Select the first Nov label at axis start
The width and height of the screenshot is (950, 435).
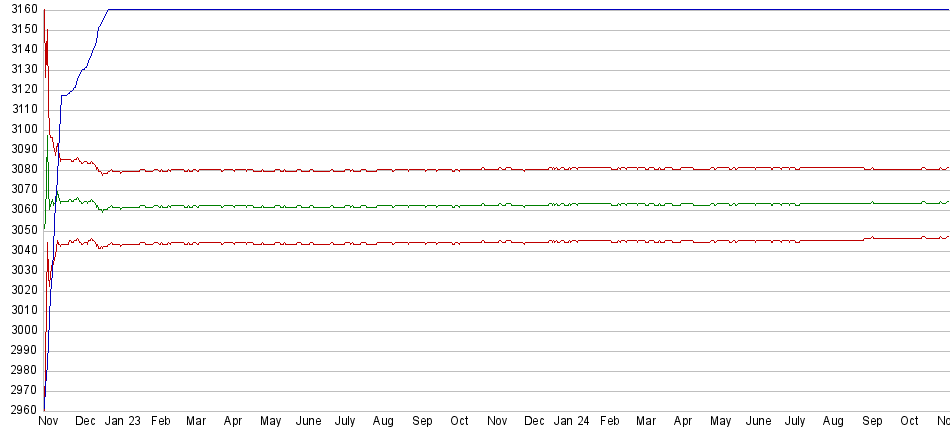[49, 422]
